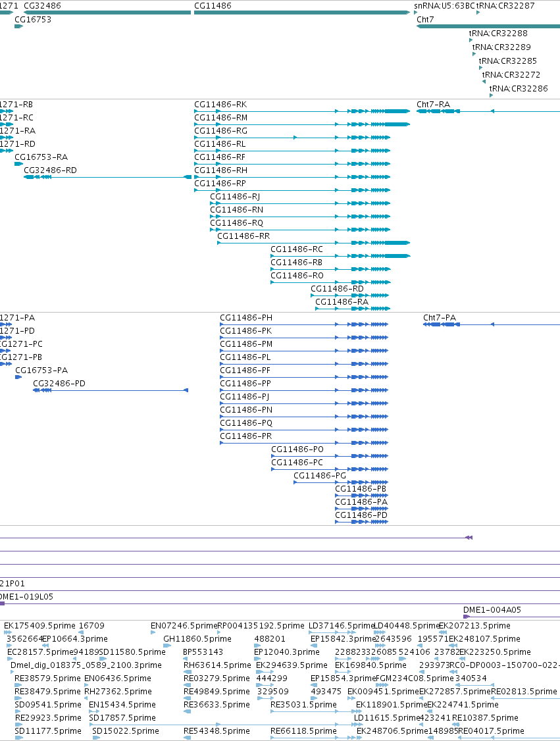This screenshot has width=560, height=741.
Task: Select the tRNA:CR32289 feature
Action: point(474,54)
